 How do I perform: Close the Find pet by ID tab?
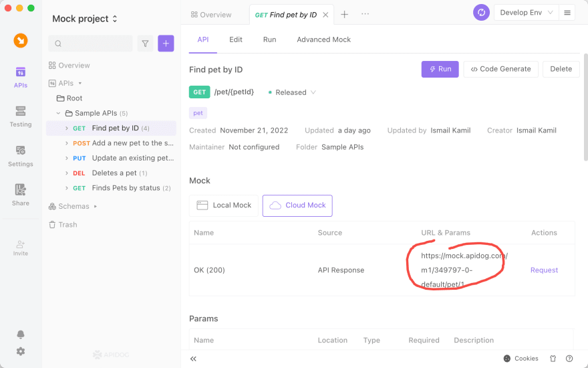click(x=325, y=15)
